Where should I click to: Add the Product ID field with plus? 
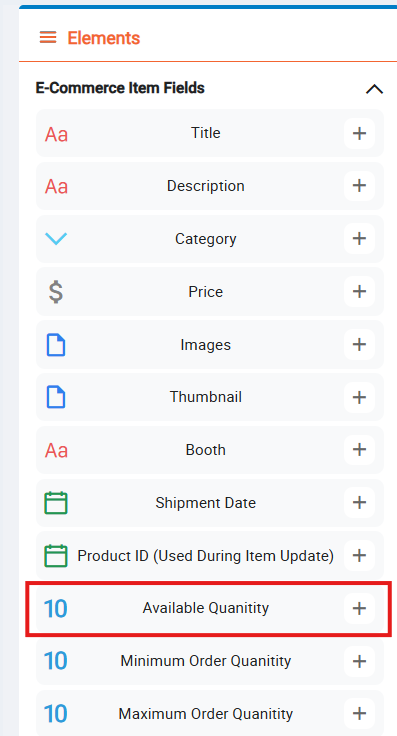(x=359, y=556)
